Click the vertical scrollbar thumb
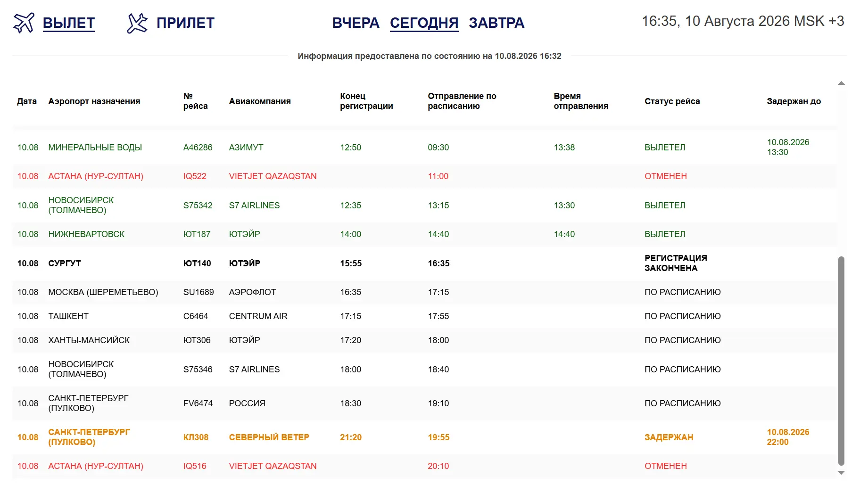 pos(841,361)
